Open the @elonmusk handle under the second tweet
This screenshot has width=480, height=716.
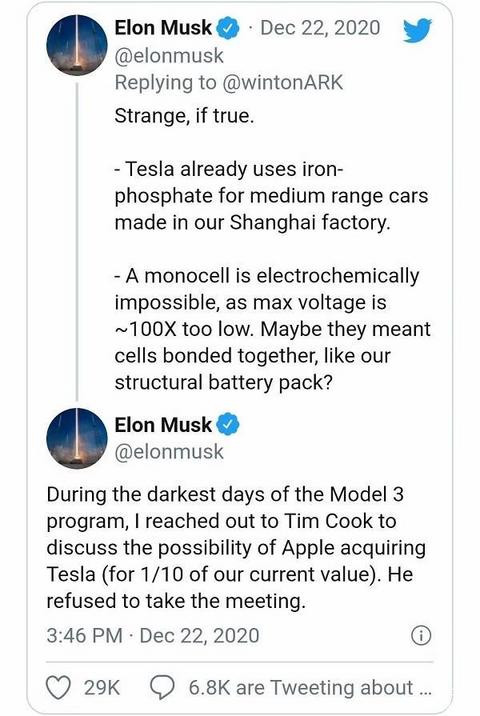[x=169, y=452]
